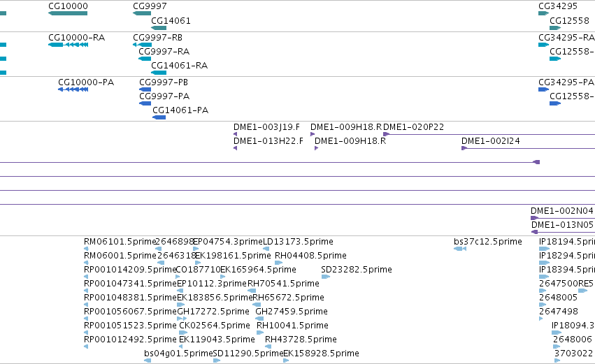Select EST RP001047341.5prime marker
This screenshot has height=364, width=595.
(86, 291)
